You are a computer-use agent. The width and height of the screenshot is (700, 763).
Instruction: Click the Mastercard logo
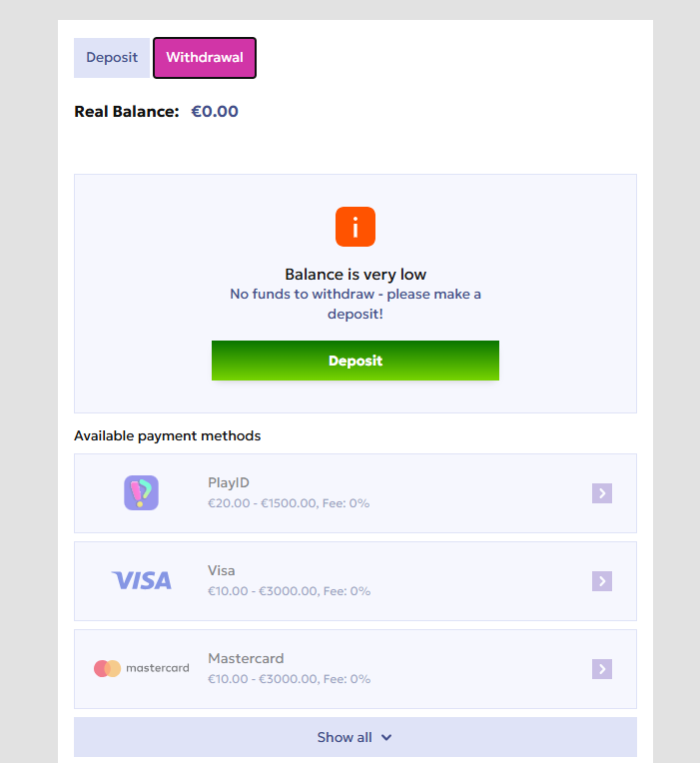[x=141, y=668]
